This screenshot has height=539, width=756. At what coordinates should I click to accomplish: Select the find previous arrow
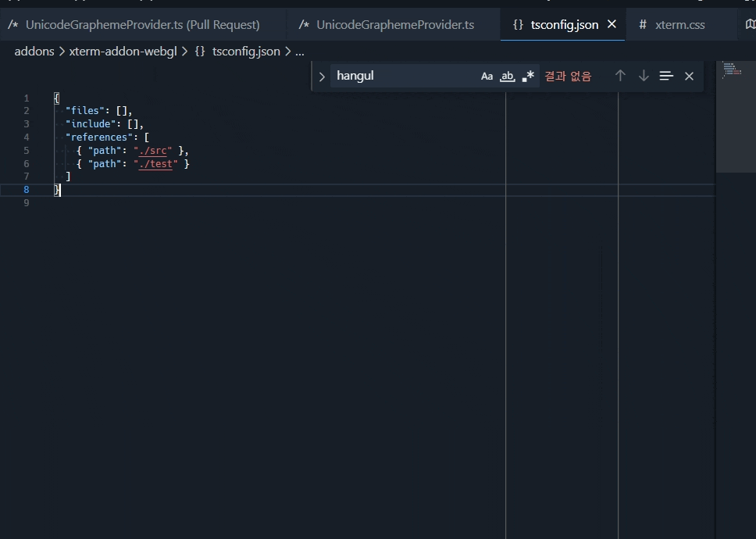620,76
